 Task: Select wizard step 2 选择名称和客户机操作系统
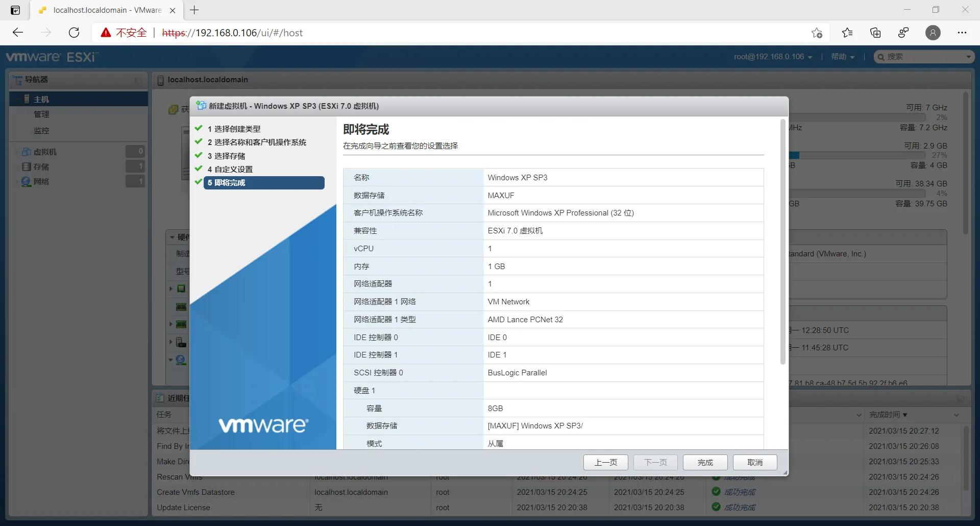[257, 142]
